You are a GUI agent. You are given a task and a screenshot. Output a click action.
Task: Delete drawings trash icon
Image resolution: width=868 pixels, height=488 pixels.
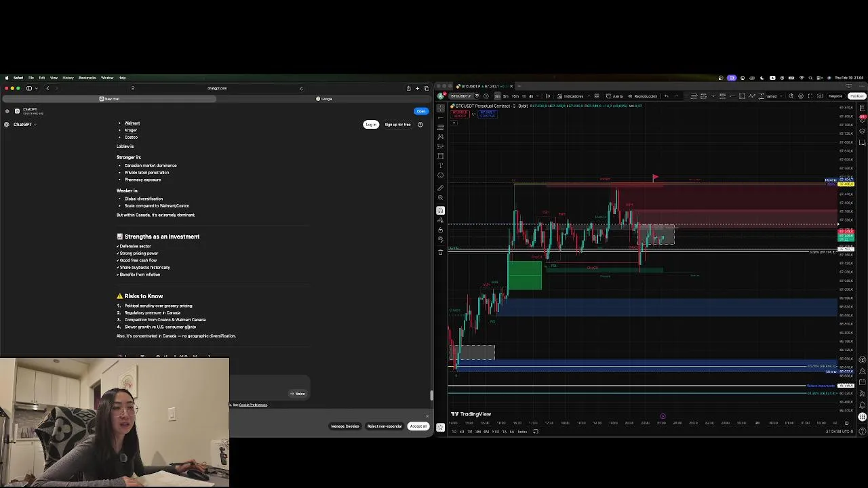pyautogui.click(x=440, y=252)
